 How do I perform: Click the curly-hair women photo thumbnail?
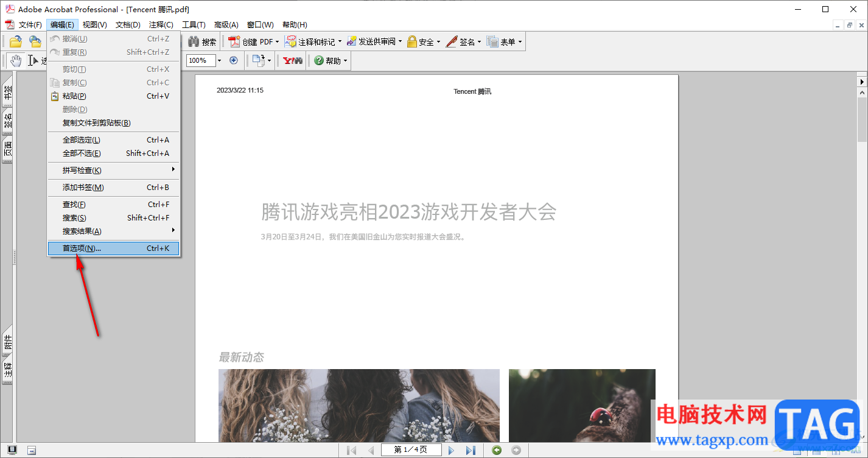click(x=359, y=405)
